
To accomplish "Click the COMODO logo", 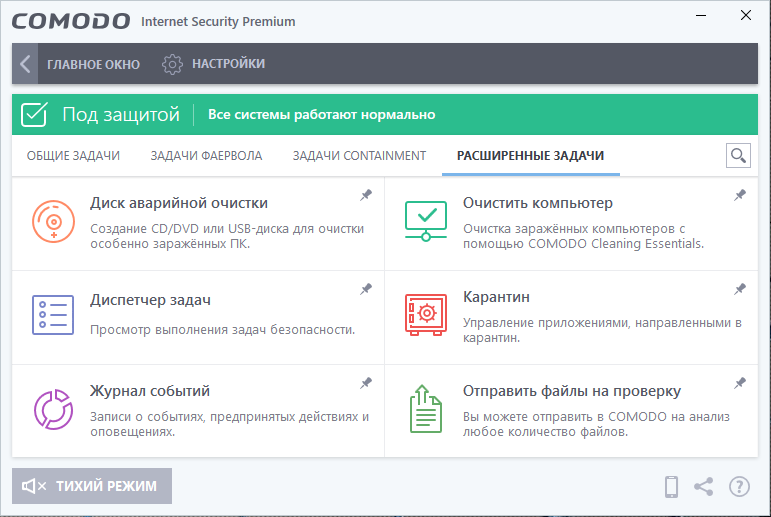I will click(71, 21).
